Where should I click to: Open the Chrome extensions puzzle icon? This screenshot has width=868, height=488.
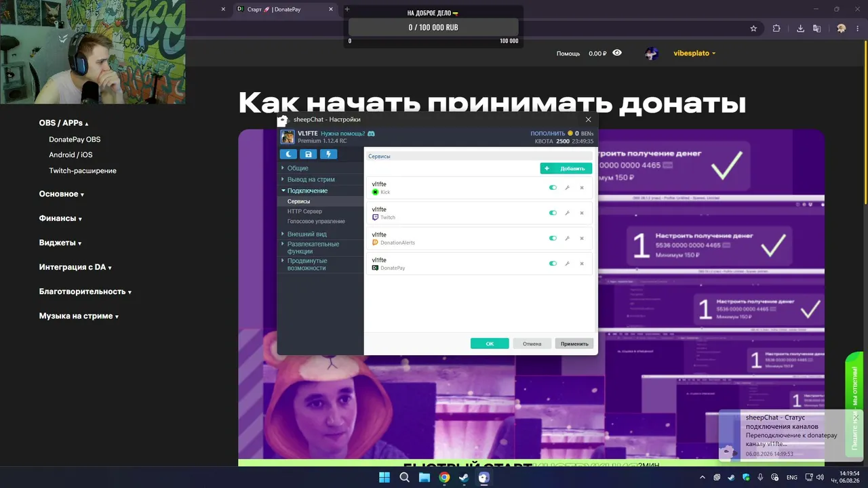click(776, 28)
